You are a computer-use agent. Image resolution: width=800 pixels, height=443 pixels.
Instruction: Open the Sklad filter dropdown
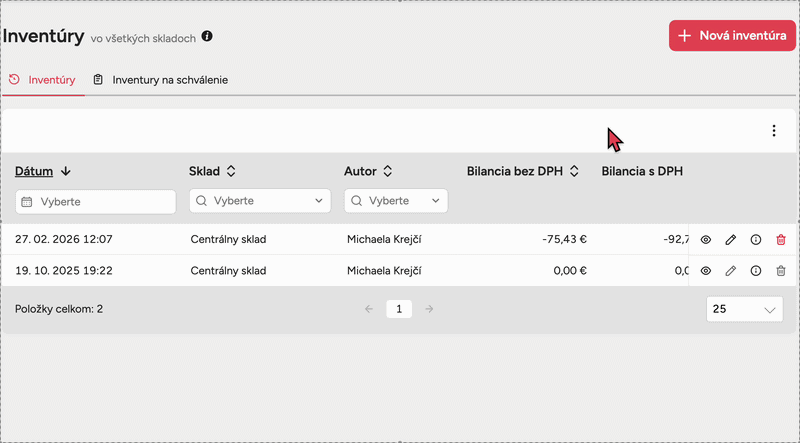tap(260, 201)
